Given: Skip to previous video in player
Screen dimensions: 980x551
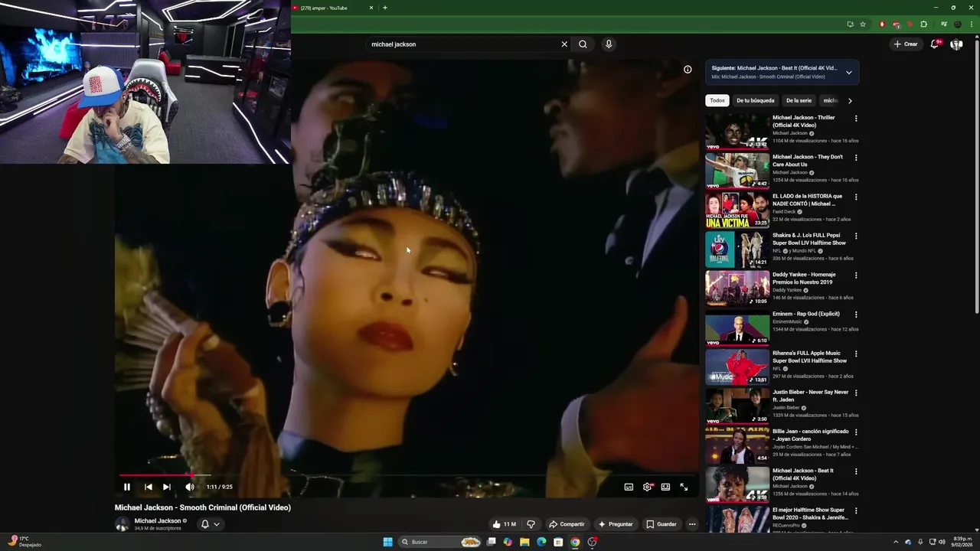Looking at the screenshot, I should click(x=148, y=487).
